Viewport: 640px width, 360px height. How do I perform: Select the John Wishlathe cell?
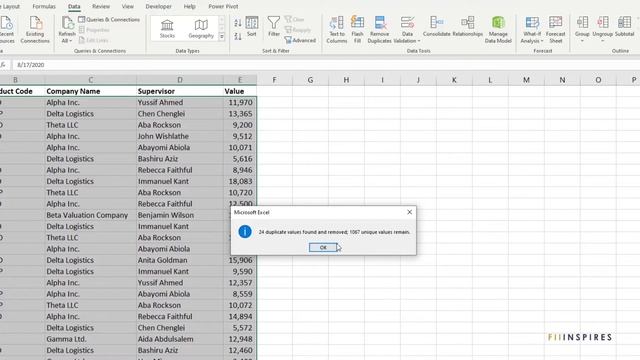[x=180, y=136]
